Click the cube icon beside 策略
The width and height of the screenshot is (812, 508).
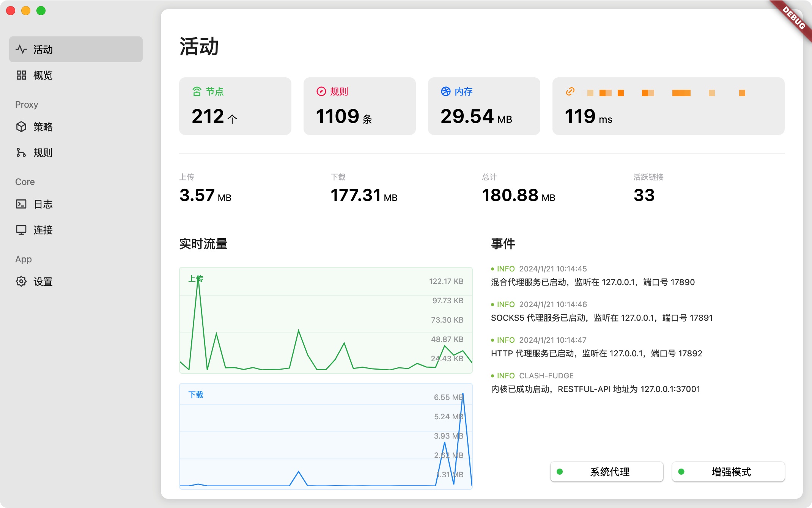coord(21,127)
